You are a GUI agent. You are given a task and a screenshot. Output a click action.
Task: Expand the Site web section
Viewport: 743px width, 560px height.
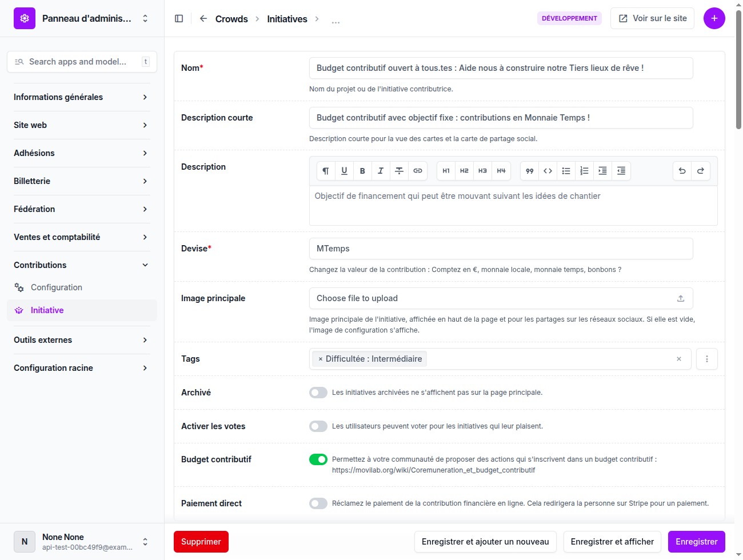pyautogui.click(x=82, y=125)
